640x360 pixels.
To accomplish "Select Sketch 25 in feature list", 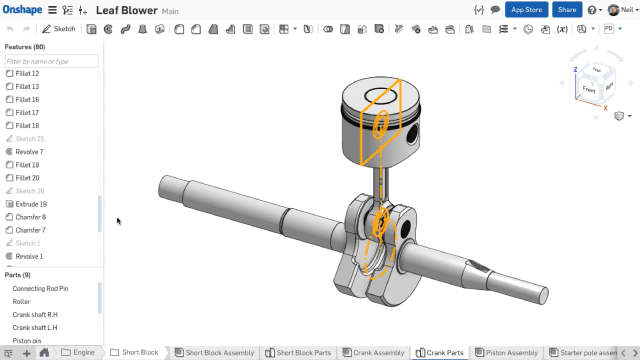I will pos(29,139).
